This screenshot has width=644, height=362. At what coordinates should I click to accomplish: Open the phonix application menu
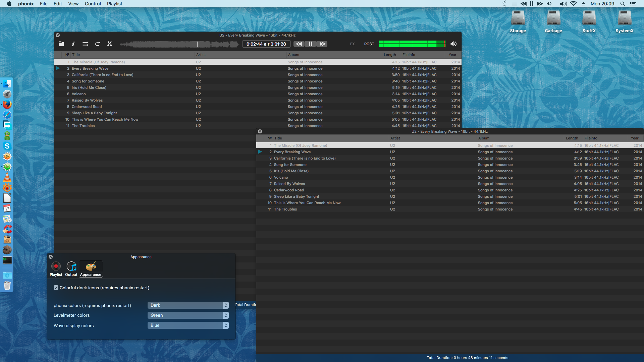click(x=26, y=4)
